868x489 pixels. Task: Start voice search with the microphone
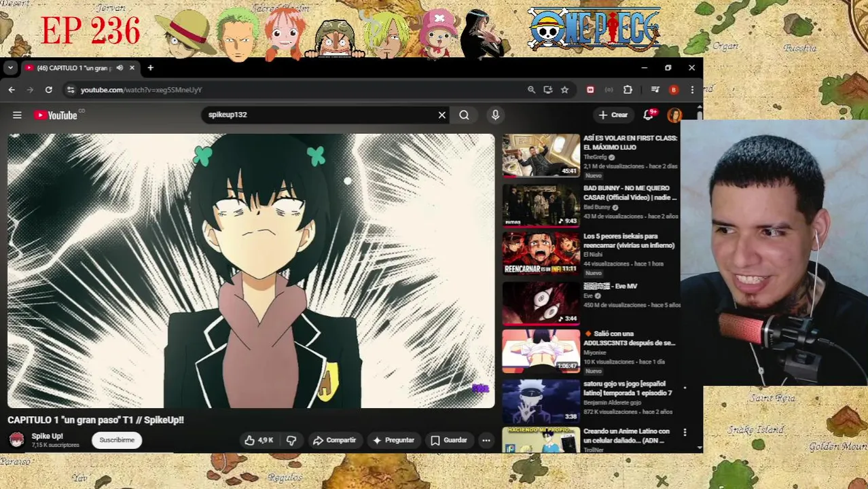coord(495,115)
